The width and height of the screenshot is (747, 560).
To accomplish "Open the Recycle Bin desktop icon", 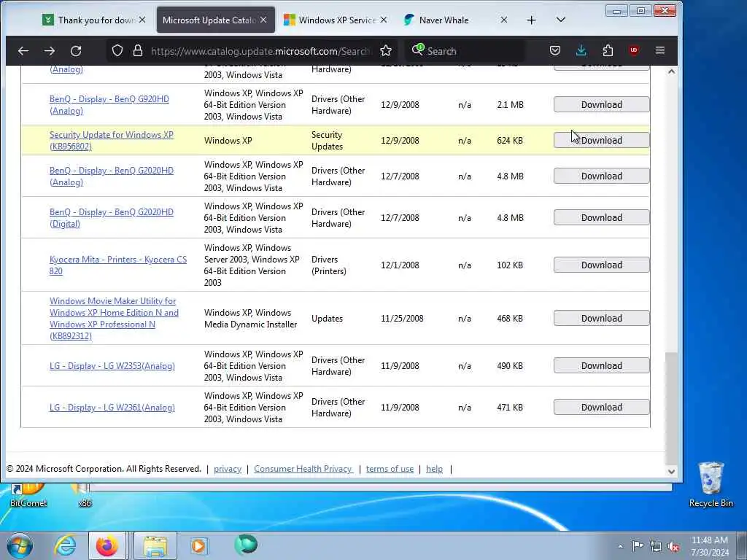I will pyautogui.click(x=711, y=485).
